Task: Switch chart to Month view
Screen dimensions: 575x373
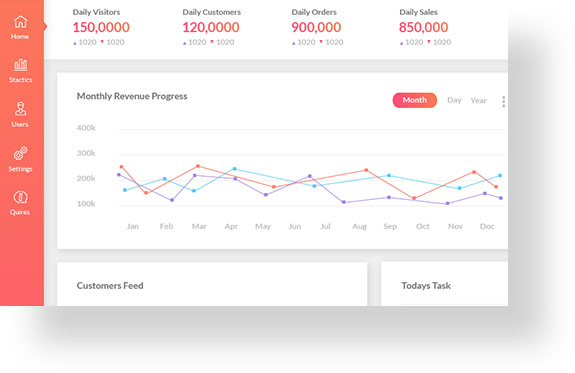Action: click(x=415, y=100)
